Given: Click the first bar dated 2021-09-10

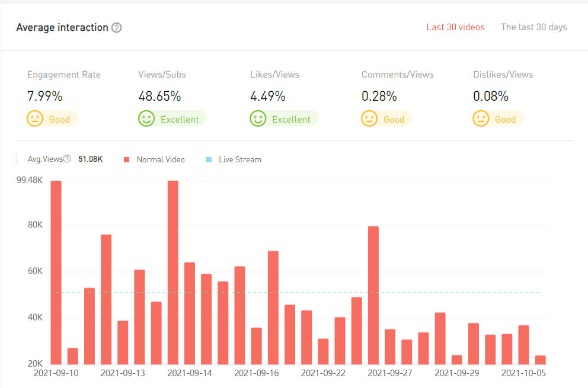Looking at the screenshot, I should (x=56, y=272).
